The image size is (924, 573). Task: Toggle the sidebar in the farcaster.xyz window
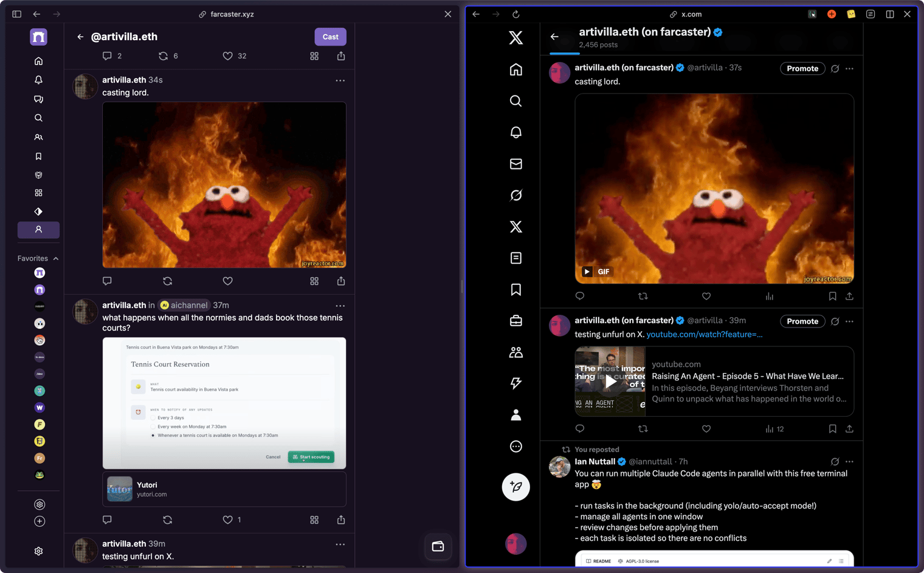click(16, 14)
